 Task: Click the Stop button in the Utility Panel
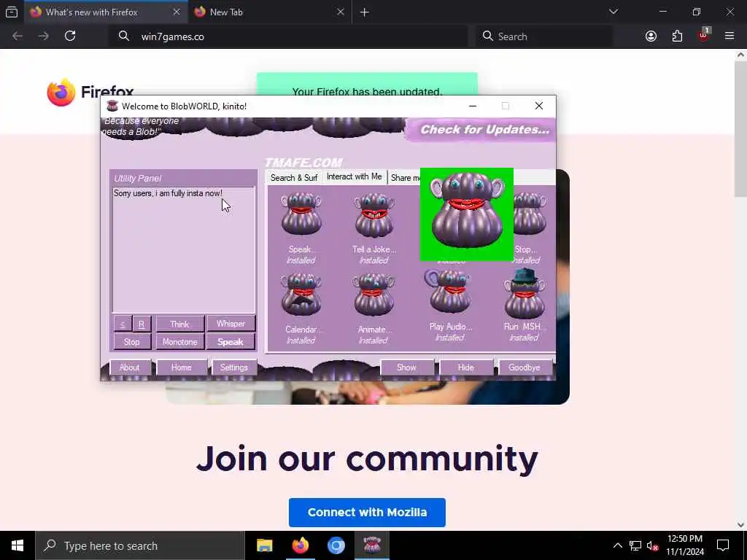point(132,342)
